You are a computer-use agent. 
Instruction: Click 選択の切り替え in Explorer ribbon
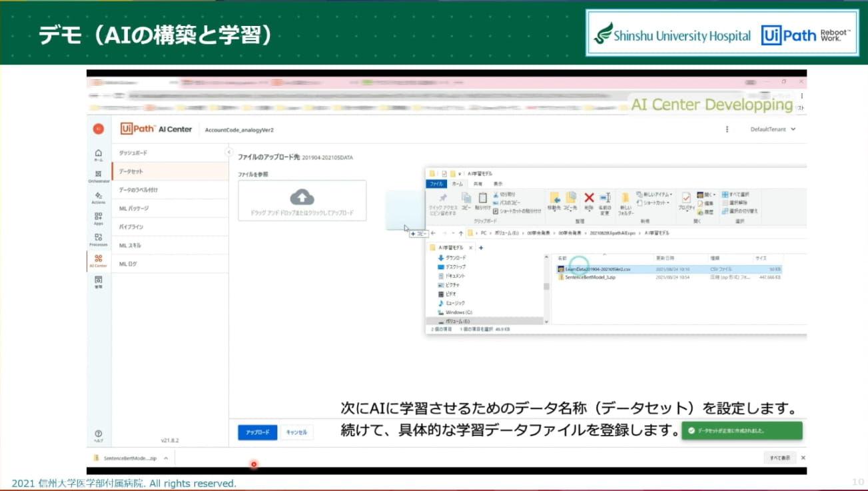pos(739,211)
